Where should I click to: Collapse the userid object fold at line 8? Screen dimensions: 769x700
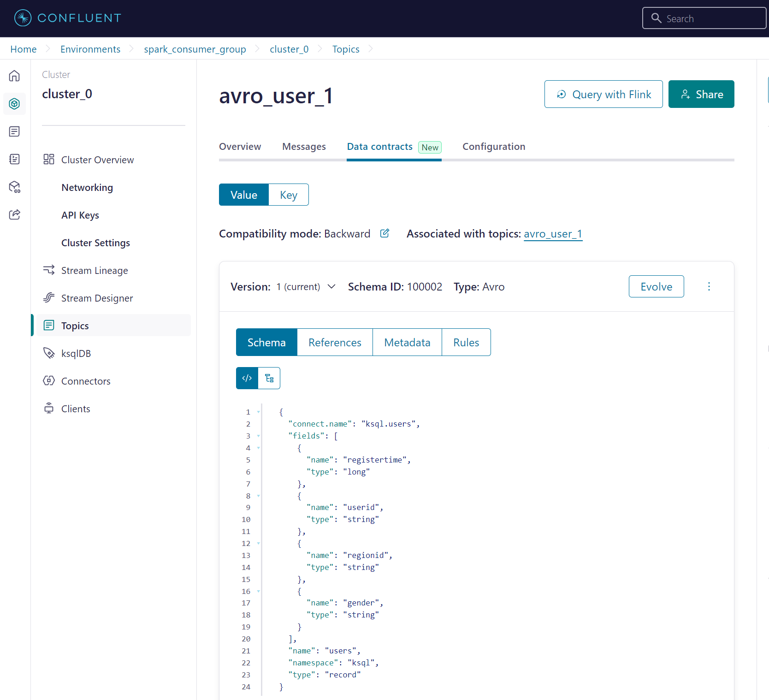[x=259, y=496]
